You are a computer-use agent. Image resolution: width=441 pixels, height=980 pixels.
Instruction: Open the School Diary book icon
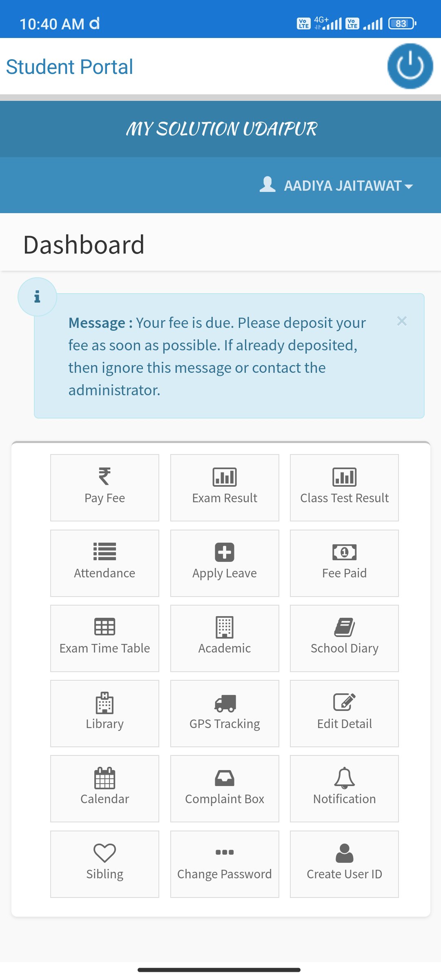pyautogui.click(x=345, y=627)
